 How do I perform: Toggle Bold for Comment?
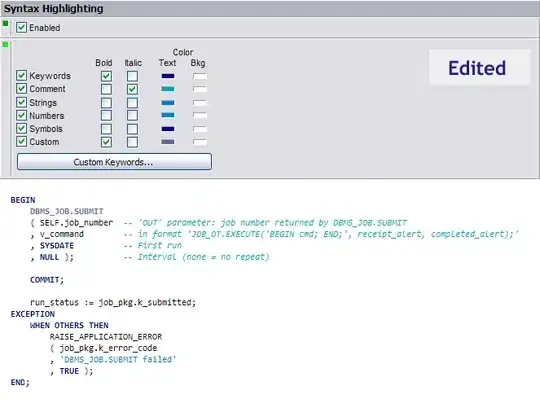pos(106,89)
